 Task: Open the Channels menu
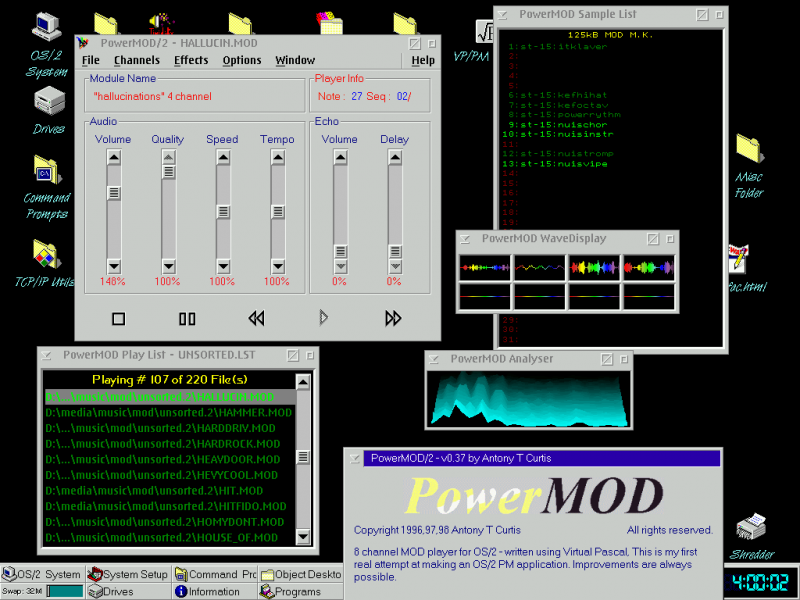137,60
